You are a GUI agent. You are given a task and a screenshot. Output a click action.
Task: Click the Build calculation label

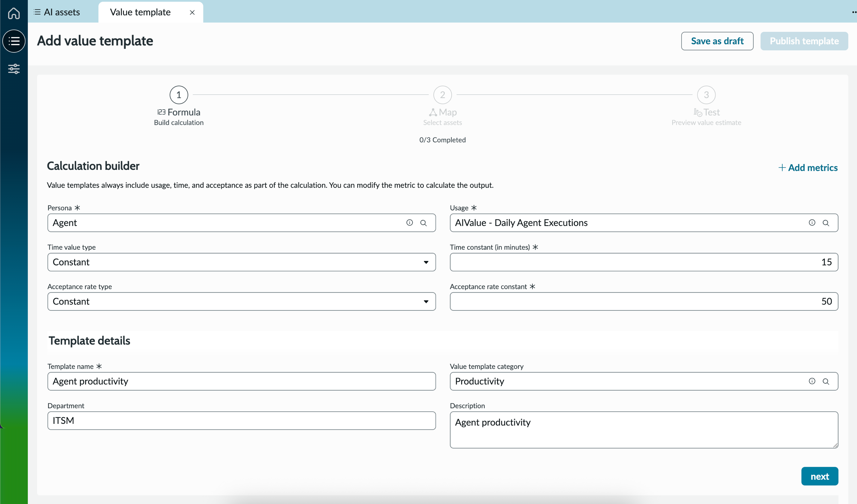pos(179,122)
